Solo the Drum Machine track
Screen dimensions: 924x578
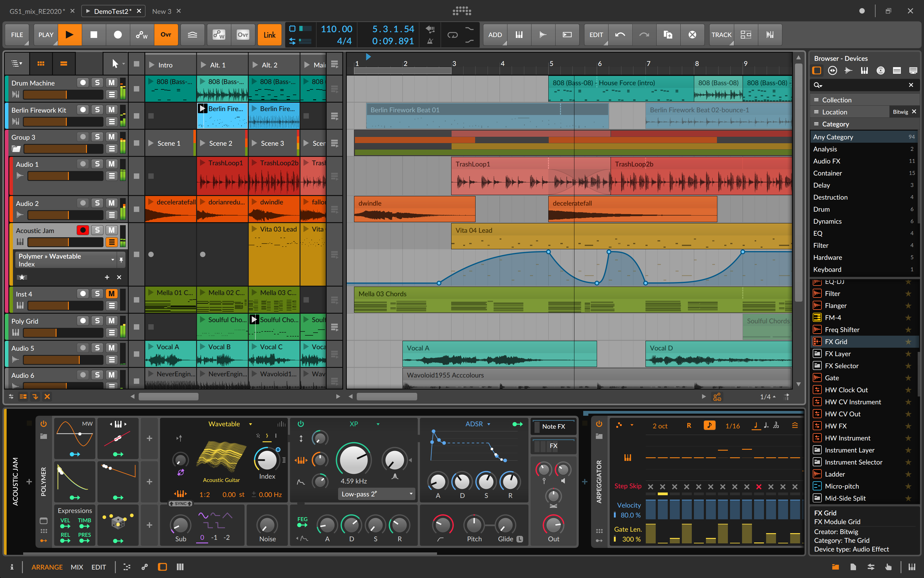(x=97, y=82)
